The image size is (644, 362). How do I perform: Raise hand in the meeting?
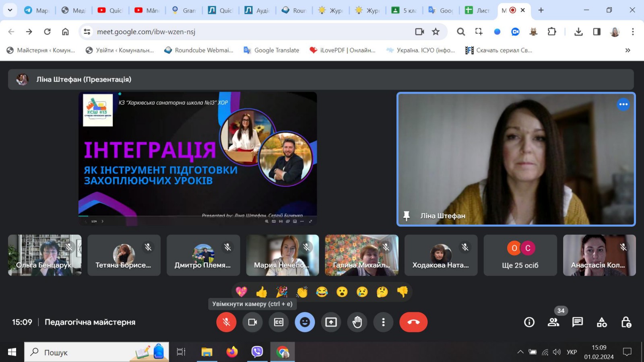click(x=357, y=322)
